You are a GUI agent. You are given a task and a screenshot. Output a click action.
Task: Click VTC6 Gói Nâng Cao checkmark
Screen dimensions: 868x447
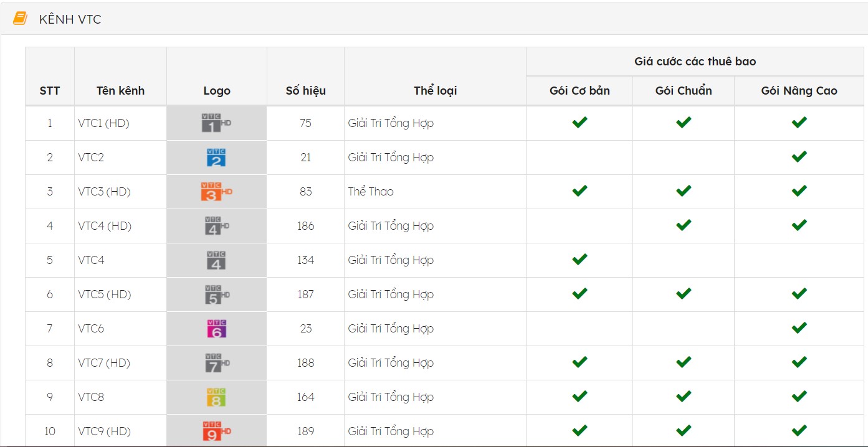[799, 328]
